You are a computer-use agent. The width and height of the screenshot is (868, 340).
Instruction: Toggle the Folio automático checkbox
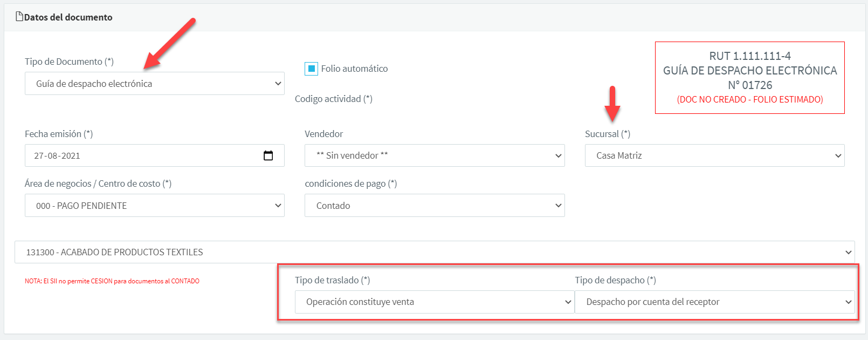pos(311,69)
